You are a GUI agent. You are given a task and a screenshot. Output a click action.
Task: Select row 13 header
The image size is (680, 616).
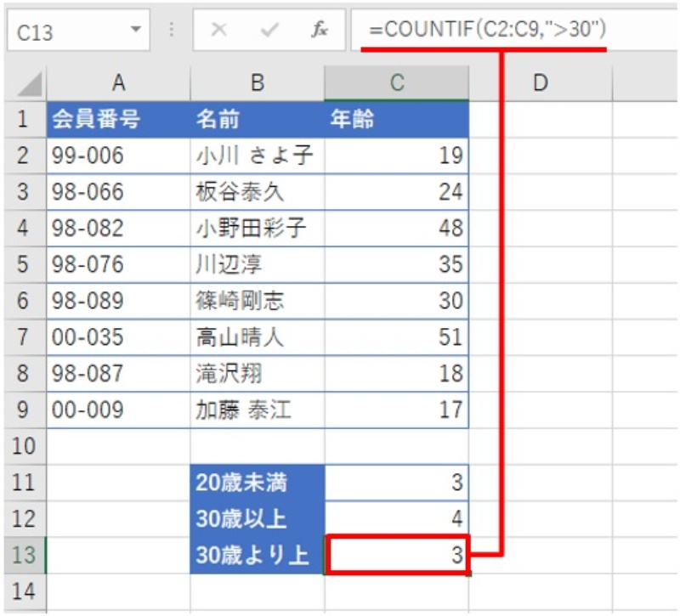coord(25,555)
